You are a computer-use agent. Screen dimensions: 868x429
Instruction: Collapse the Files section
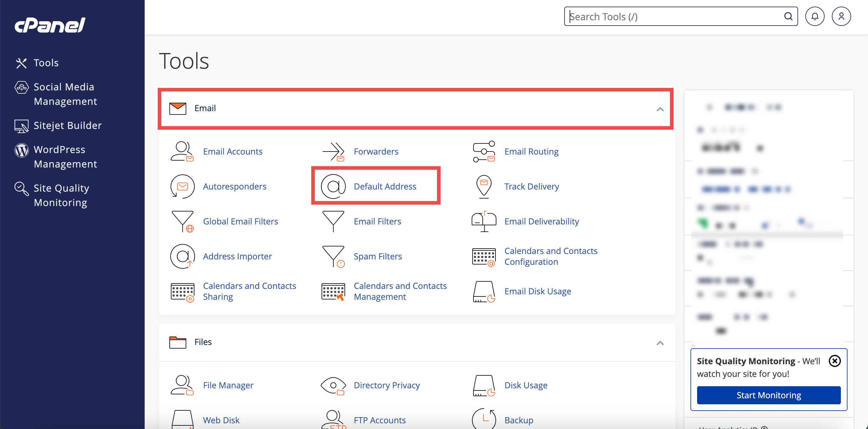tap(660, 343)
